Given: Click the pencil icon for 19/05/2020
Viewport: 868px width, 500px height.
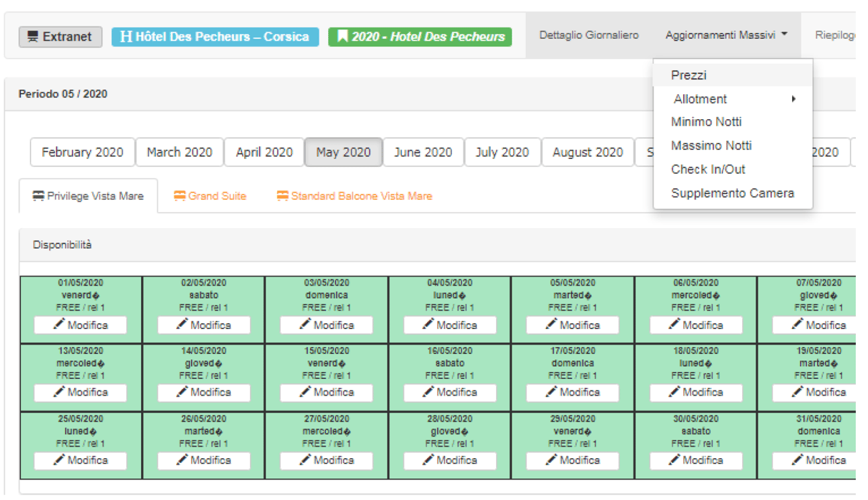Looking at the screenshot, I should pos(797,392).
